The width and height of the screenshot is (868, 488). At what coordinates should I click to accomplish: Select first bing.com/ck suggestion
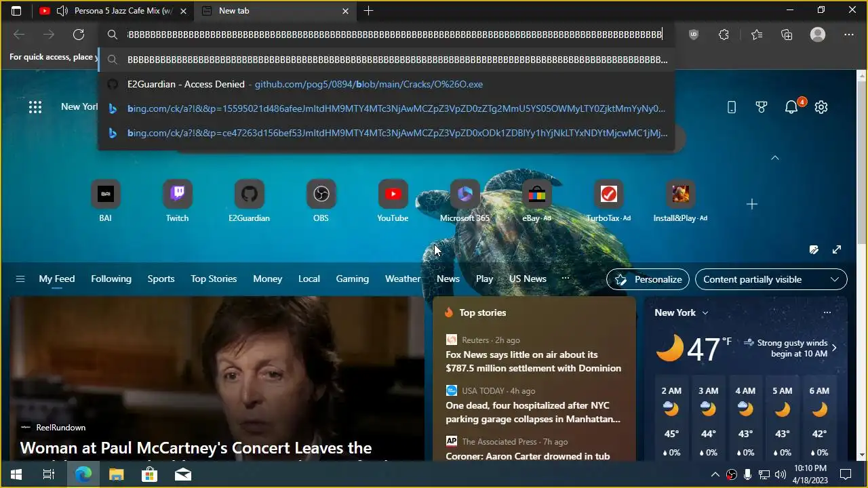click(x=387, y=108)
